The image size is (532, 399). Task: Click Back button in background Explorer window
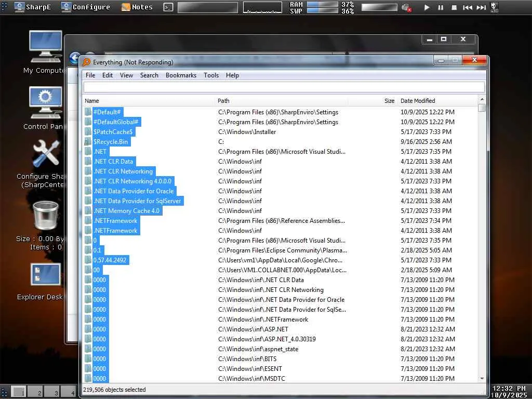(x=75, y=58)
